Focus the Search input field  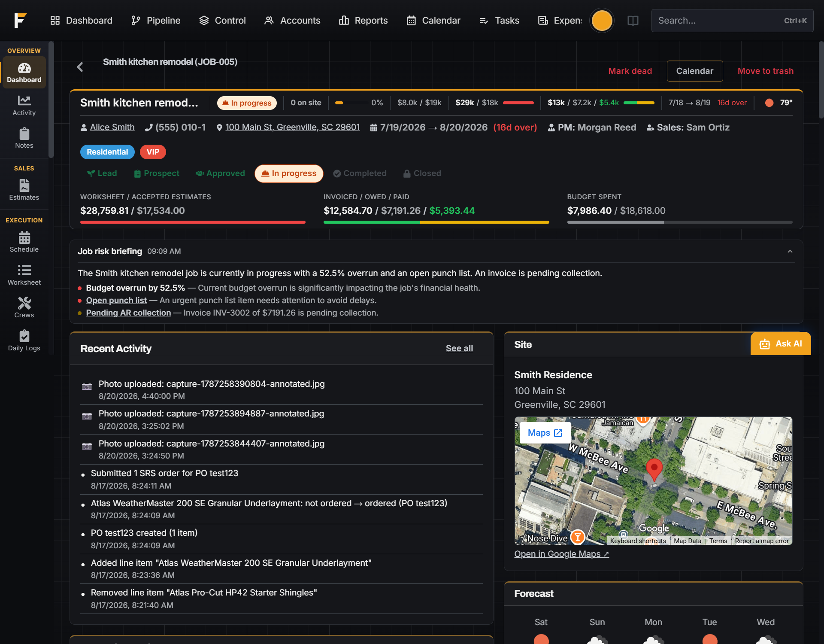click(x=732, y=21)
